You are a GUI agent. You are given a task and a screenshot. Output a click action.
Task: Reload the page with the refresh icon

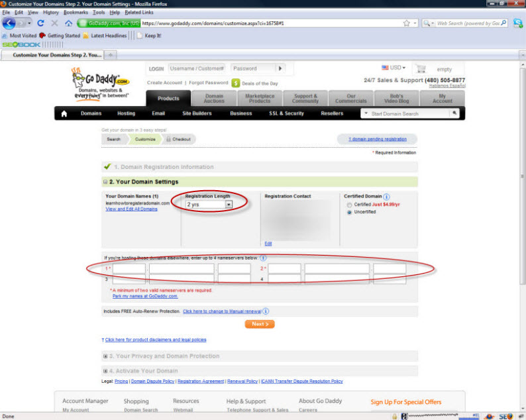[41, 23]
